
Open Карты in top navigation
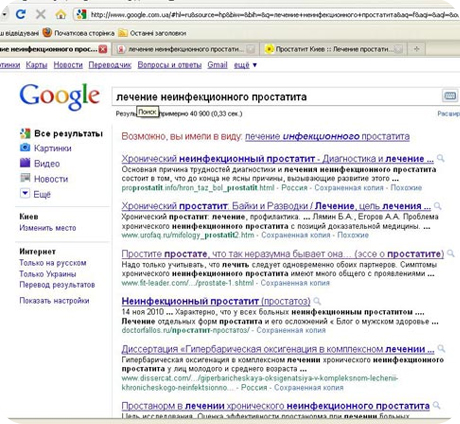coord(37,65)
